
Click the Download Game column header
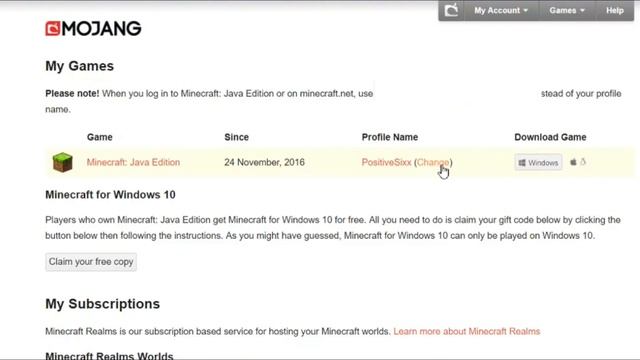click(550, 137)
